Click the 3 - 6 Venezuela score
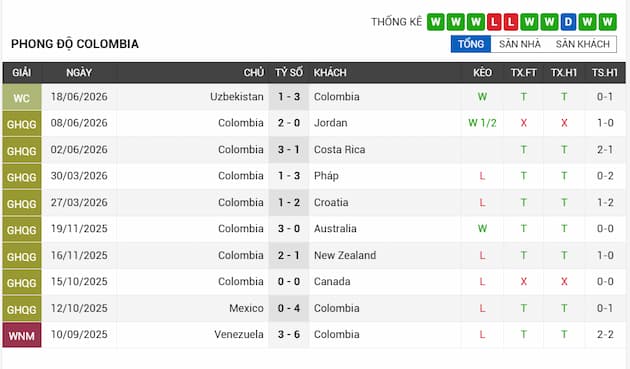Screen dimensions: 630x369 (x=288, y=334)
